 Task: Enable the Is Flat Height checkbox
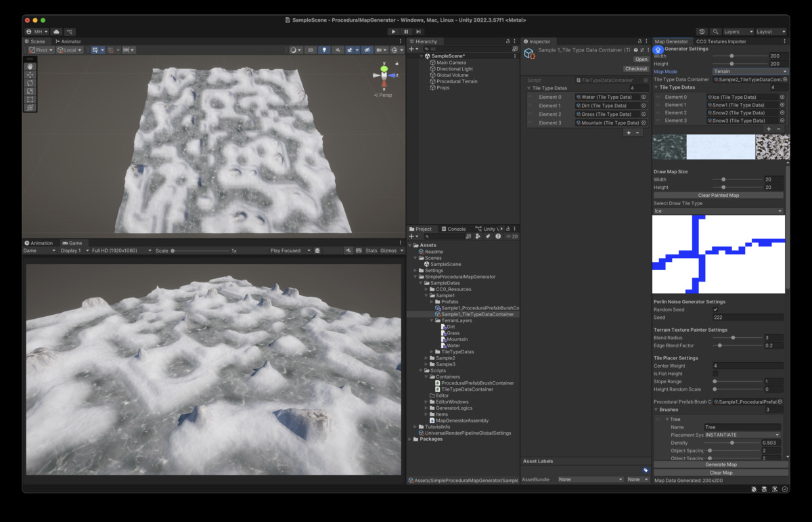[716, 373]
